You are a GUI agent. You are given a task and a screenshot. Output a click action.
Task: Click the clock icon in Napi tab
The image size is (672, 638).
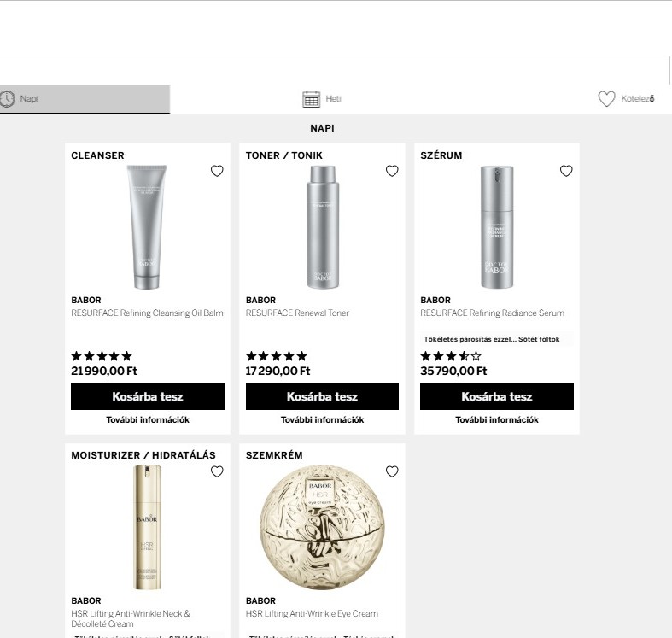(8, 99)
